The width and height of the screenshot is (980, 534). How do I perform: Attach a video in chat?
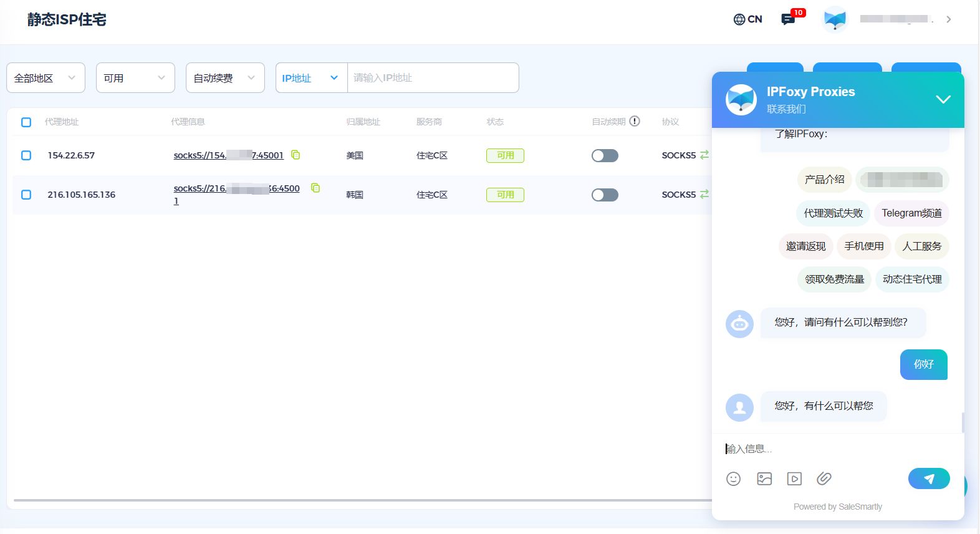[x=794, y=478]
